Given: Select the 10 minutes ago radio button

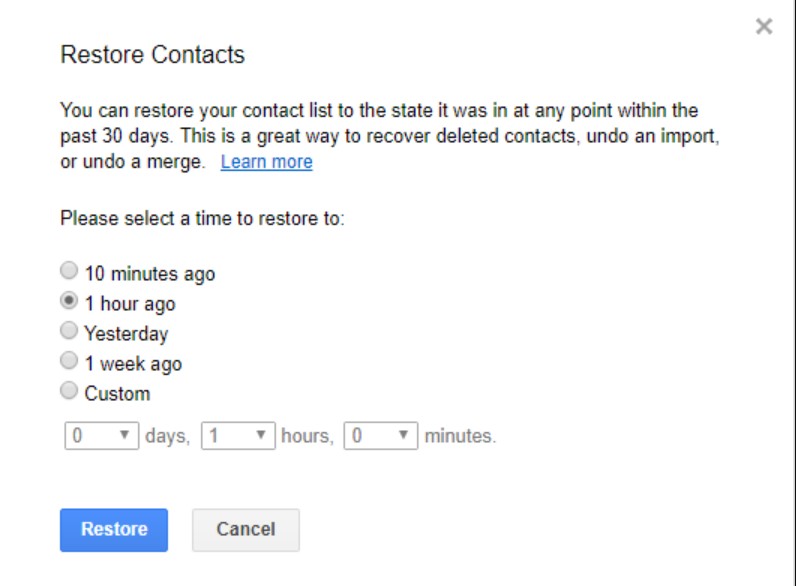Looking at the screenshot, I should (x=69, y=271).
